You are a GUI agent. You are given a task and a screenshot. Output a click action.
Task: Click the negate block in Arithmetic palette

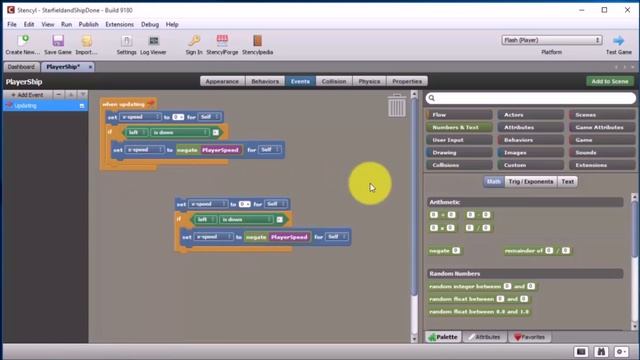click(444, 251)
